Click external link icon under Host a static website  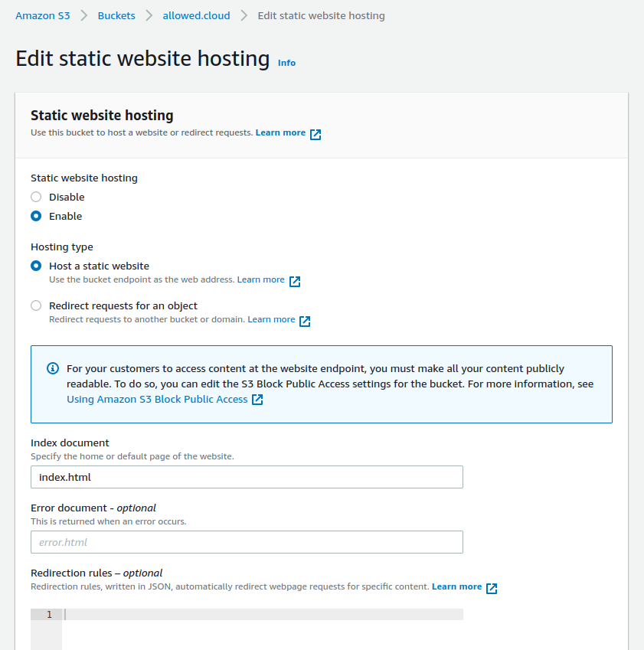tap(295, 281)
